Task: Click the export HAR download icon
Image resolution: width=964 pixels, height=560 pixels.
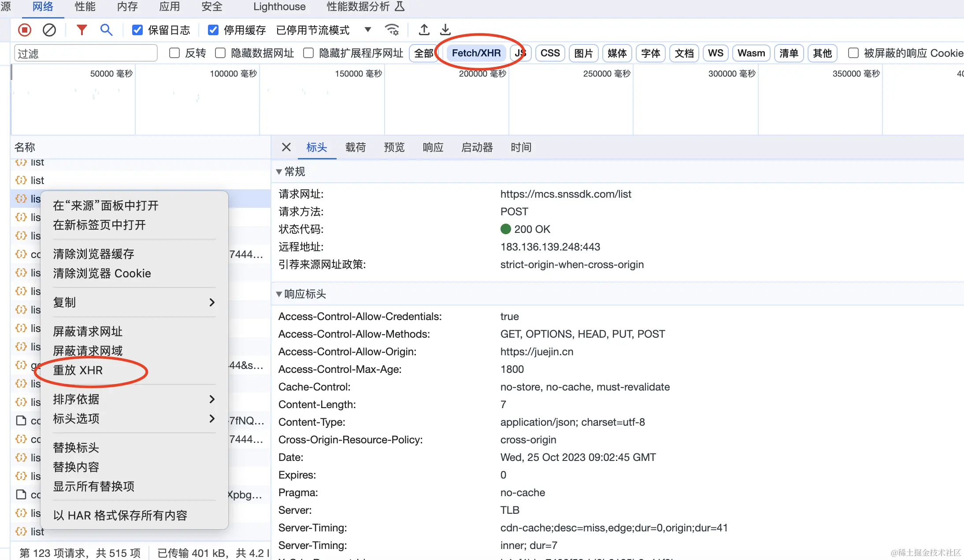Action: (x=445, y=30)
